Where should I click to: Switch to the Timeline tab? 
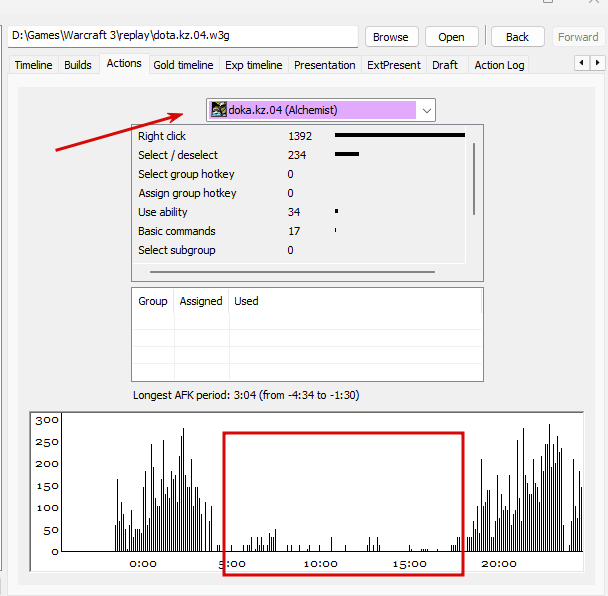click(33, 65)
